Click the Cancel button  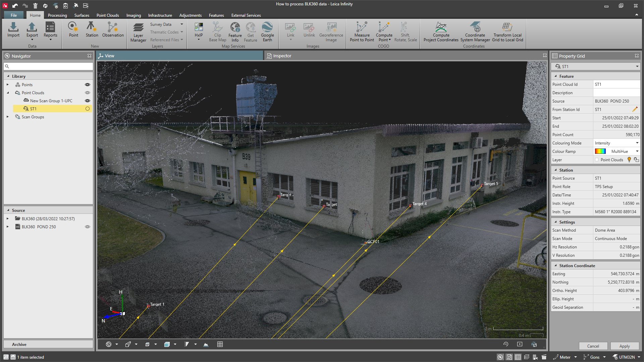click(593, 346)
